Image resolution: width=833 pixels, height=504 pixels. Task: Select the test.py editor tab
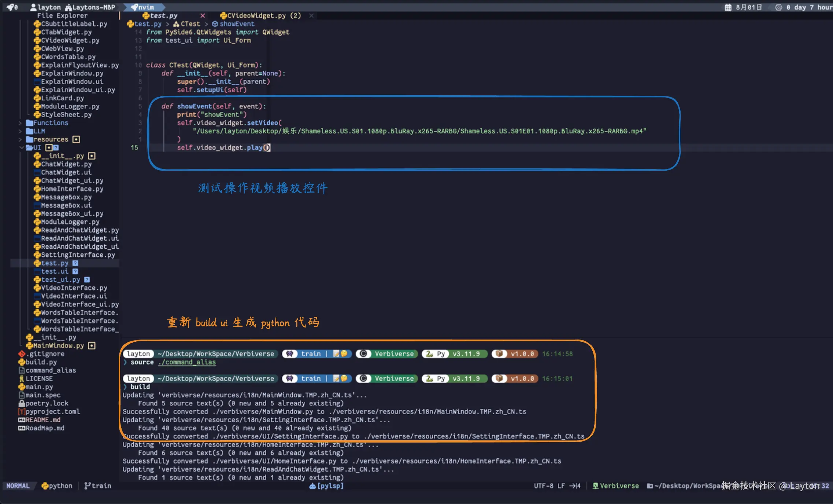pos(163,15)
